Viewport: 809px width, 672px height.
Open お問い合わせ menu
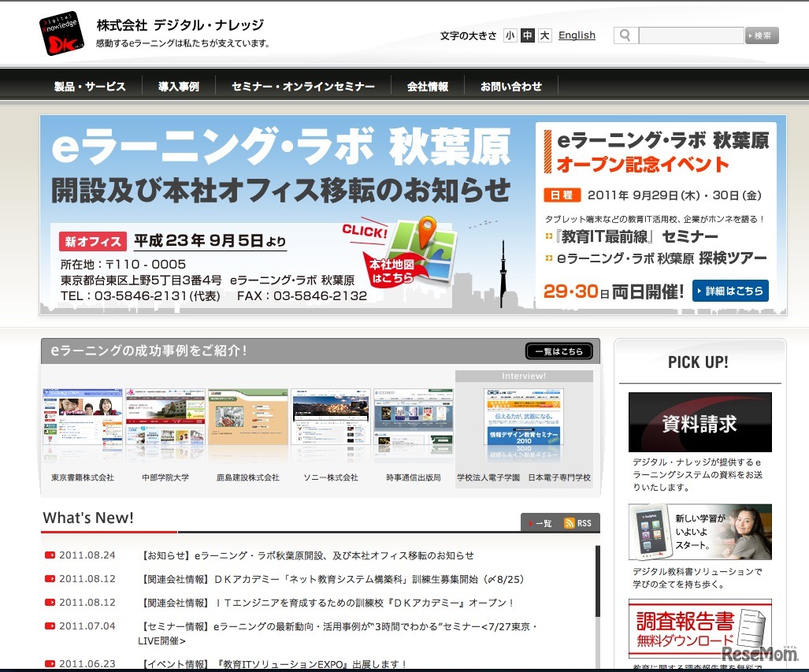(511, 86)
